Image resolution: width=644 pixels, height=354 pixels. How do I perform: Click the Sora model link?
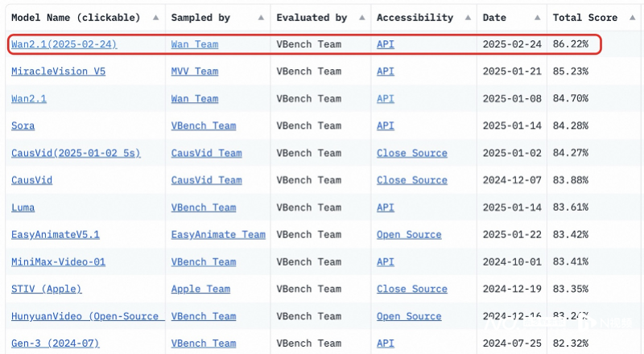[x=23, y=126]
